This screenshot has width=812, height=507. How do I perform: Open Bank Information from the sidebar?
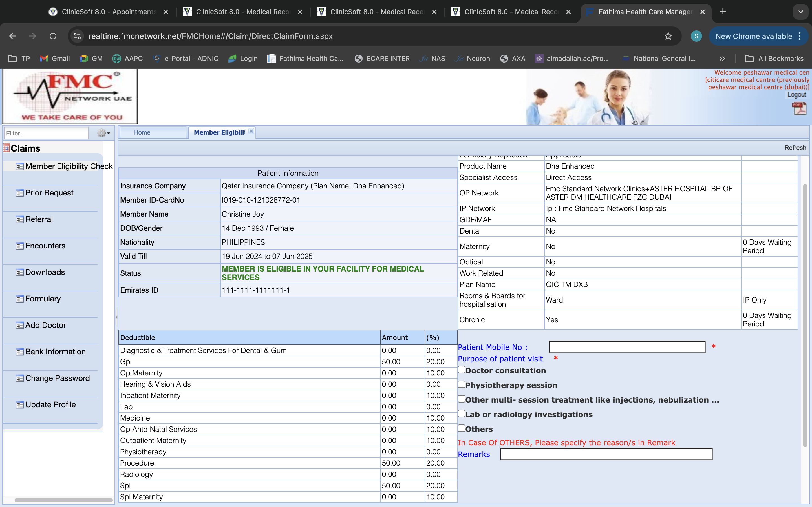pyautogui.click(x=55, y=352)
